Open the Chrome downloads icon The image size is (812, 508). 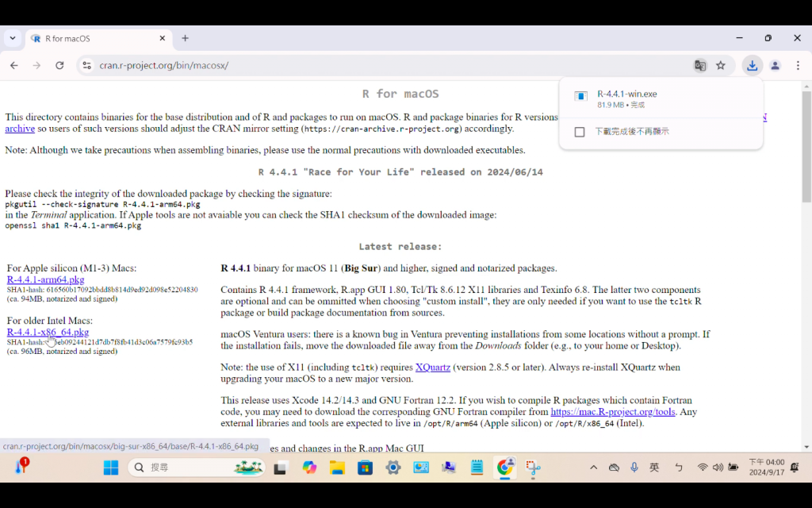click(x=752, y=65)
